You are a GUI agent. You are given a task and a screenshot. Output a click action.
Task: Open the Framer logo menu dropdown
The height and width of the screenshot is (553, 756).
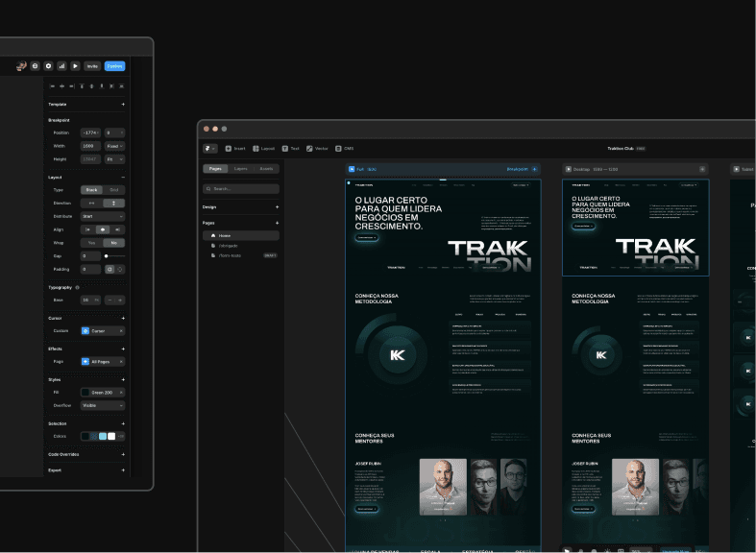(x=210, y=149)
